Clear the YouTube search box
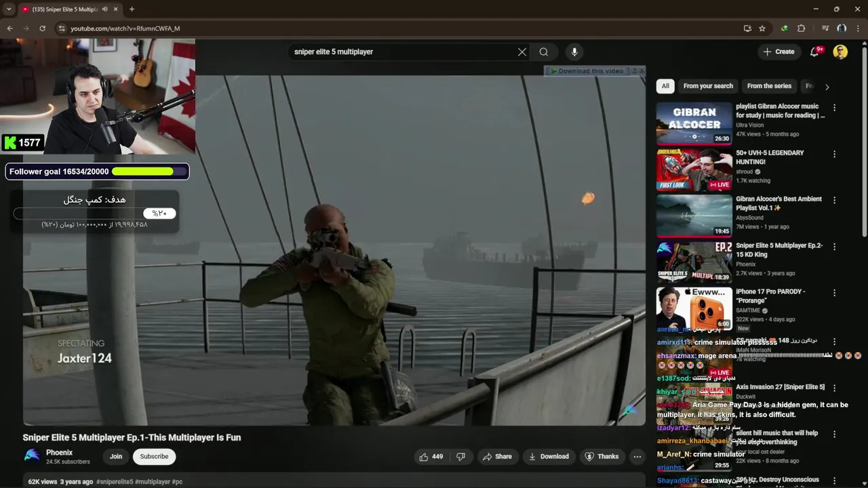868x488 pixels. tap(522, 52)
